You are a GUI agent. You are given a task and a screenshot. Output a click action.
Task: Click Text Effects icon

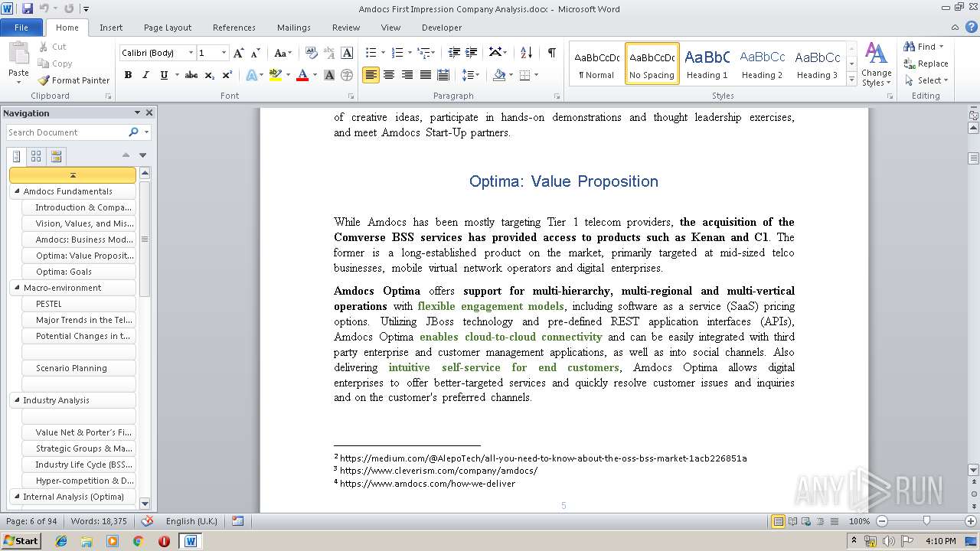tap(250, 75)
